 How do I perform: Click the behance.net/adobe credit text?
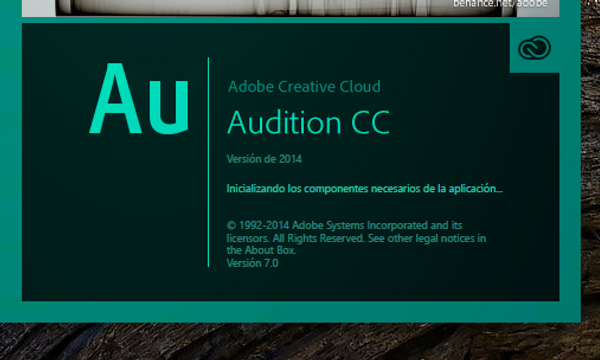500,4
